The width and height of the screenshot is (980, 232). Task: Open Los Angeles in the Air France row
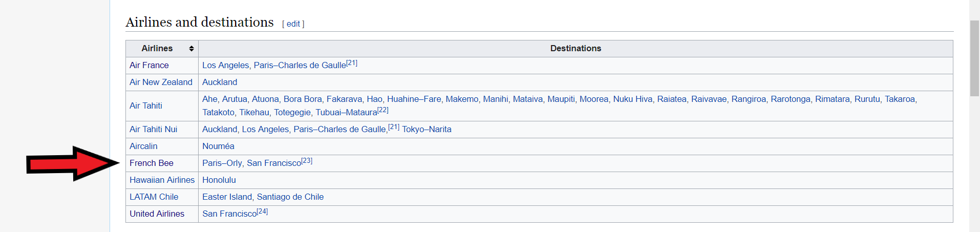click(225, 65)
